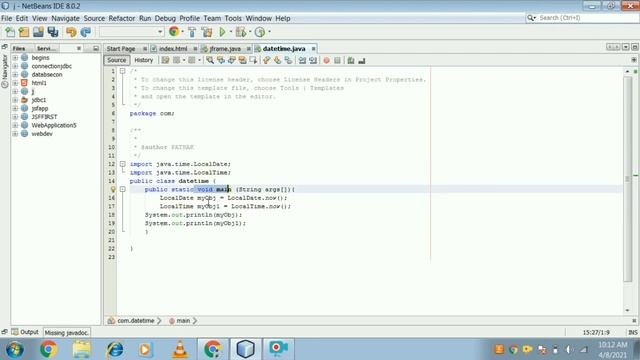
Task: Open the dropdown arrow beside Debug Project
Action: click(x=250, y=32)
